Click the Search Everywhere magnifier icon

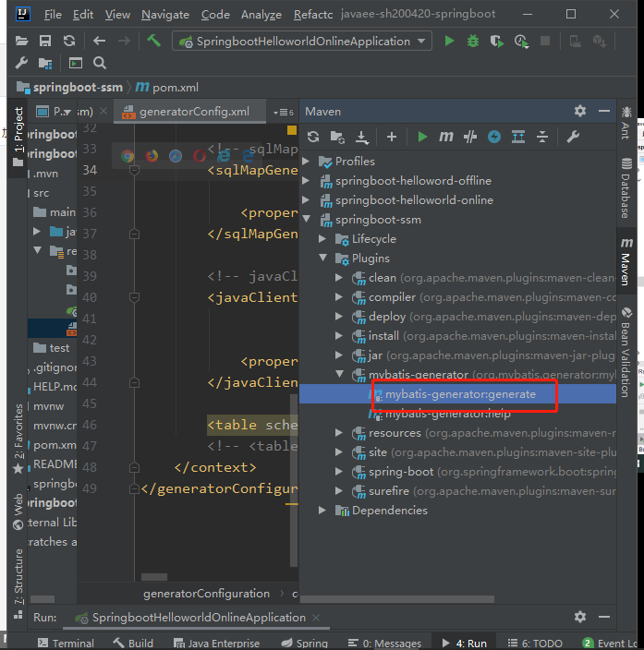tap(100, 64)
